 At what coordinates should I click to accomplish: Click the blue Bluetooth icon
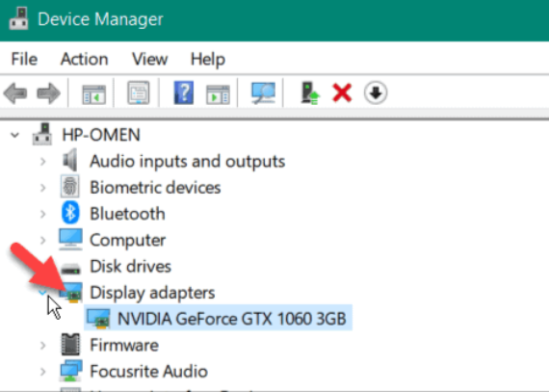tap(70, 213)
